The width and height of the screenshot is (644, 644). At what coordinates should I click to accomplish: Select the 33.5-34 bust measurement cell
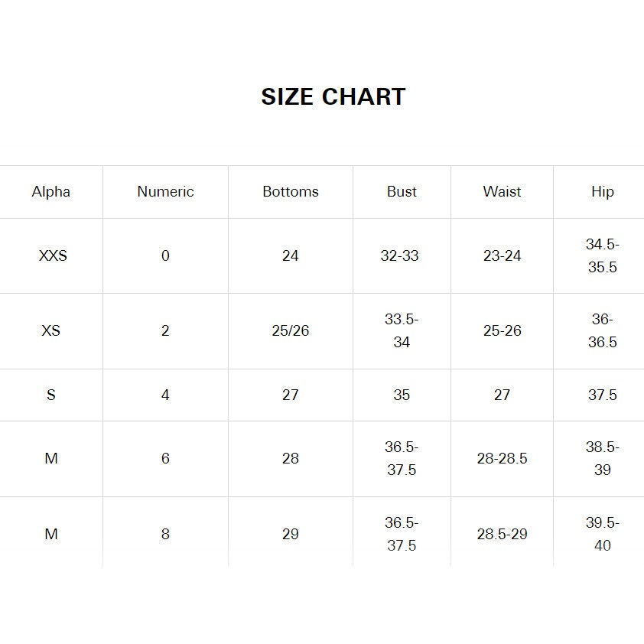(x=402, y=331)
